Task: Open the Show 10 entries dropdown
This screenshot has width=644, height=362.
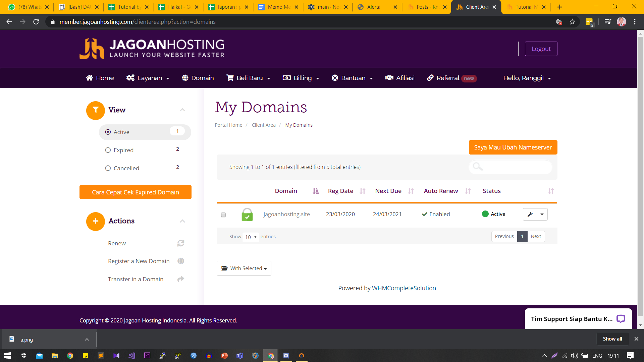Action: pyautogui.click(x=251, y=237)
